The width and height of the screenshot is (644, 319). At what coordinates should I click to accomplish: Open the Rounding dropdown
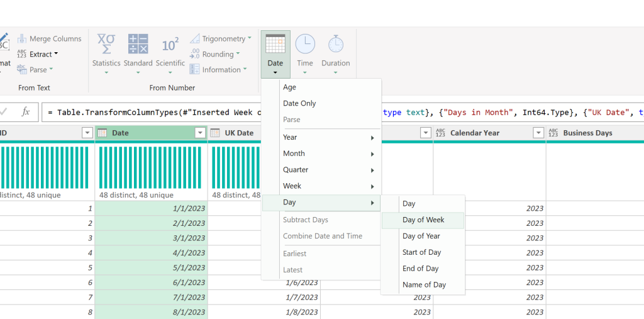coord(214,54)
